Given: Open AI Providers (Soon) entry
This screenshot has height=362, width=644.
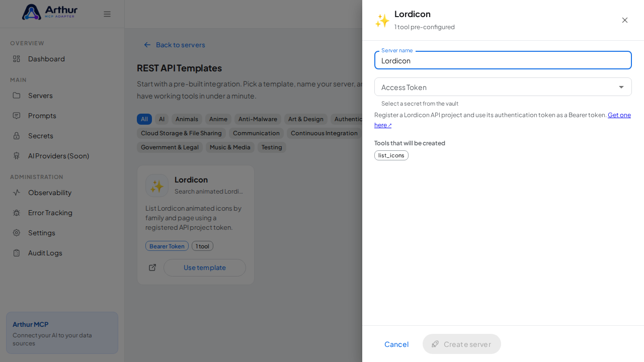Looking at the screenshot, I should click(x=62, y=156).
